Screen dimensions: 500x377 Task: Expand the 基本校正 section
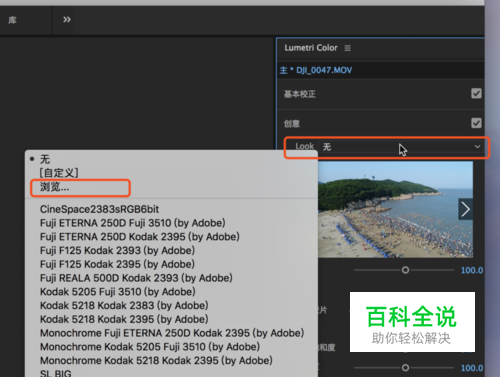tap(300, 94)
